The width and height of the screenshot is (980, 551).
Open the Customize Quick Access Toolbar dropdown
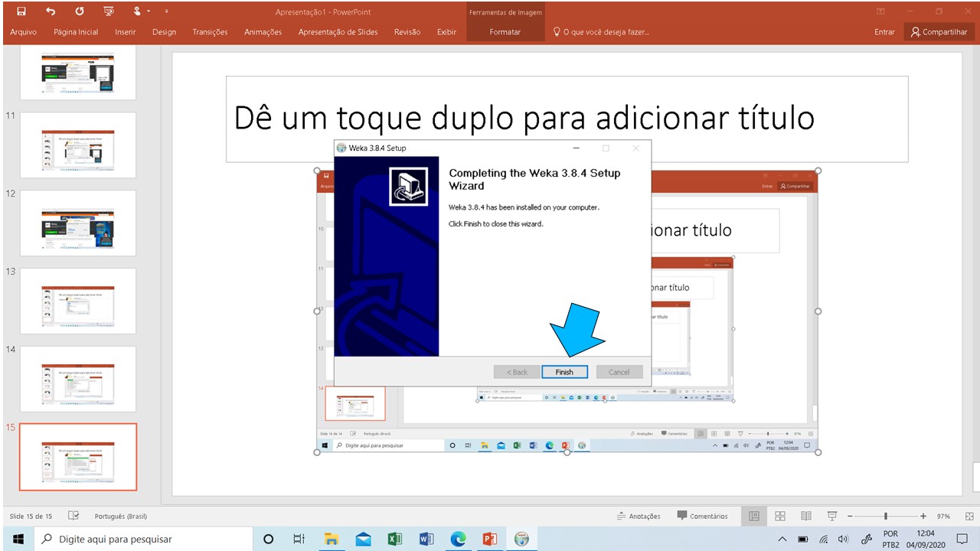(166, 11)
